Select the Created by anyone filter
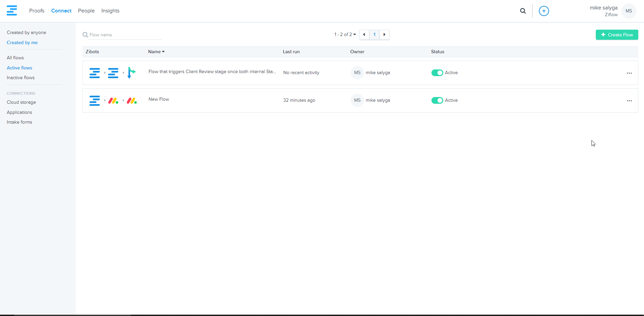The image size is (644, 316). point(26,33)
